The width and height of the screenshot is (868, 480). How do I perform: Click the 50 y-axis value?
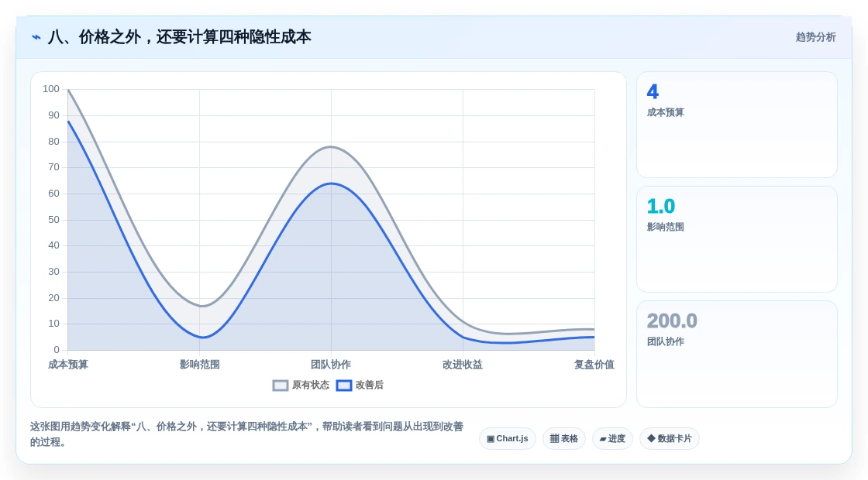[53, 220]
